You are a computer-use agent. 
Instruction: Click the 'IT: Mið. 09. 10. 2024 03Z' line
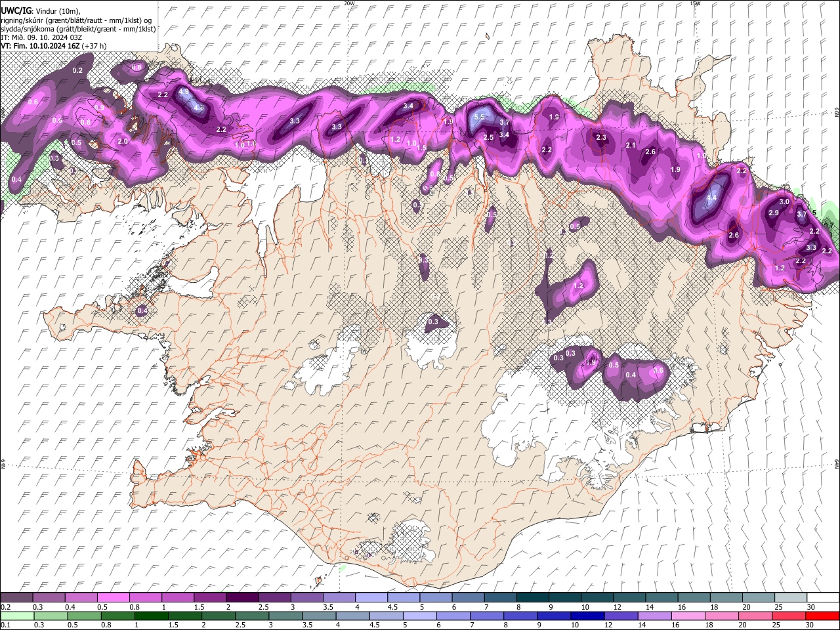41,37
